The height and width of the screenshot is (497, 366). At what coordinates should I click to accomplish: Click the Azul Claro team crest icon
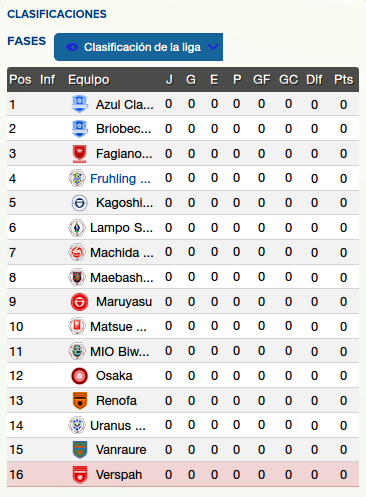(x=80, y=104)
